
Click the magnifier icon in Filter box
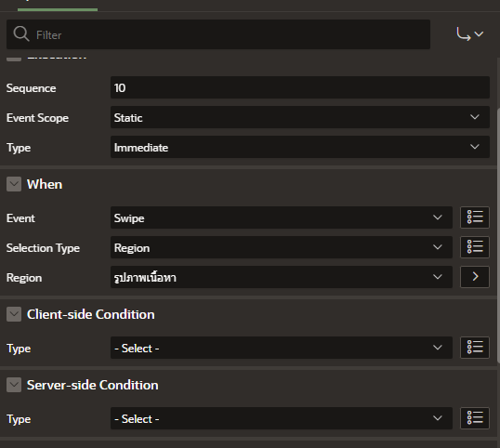[x=21, y=33]
